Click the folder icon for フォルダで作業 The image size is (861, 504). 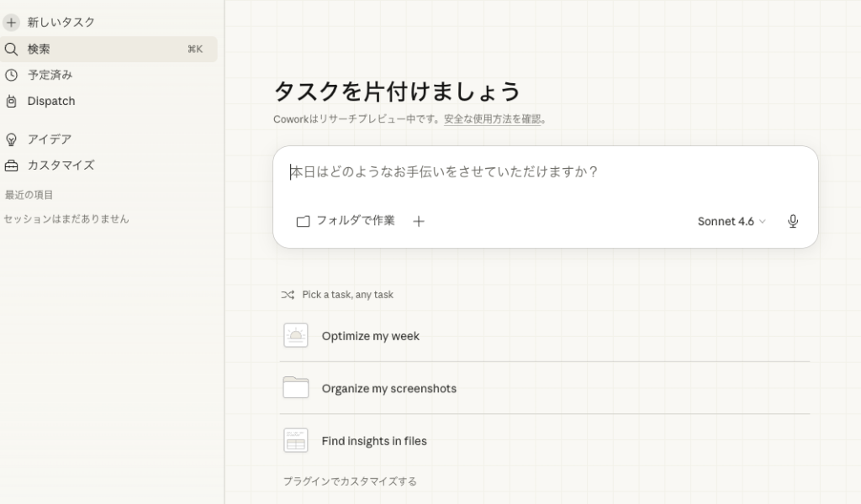303,222
